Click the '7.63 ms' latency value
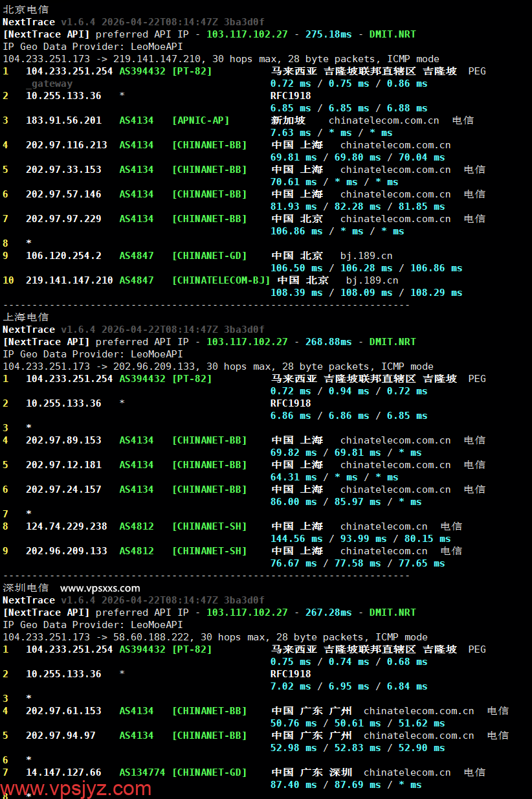This screenshot has width=532, height=799. click(x=291, y=133)
